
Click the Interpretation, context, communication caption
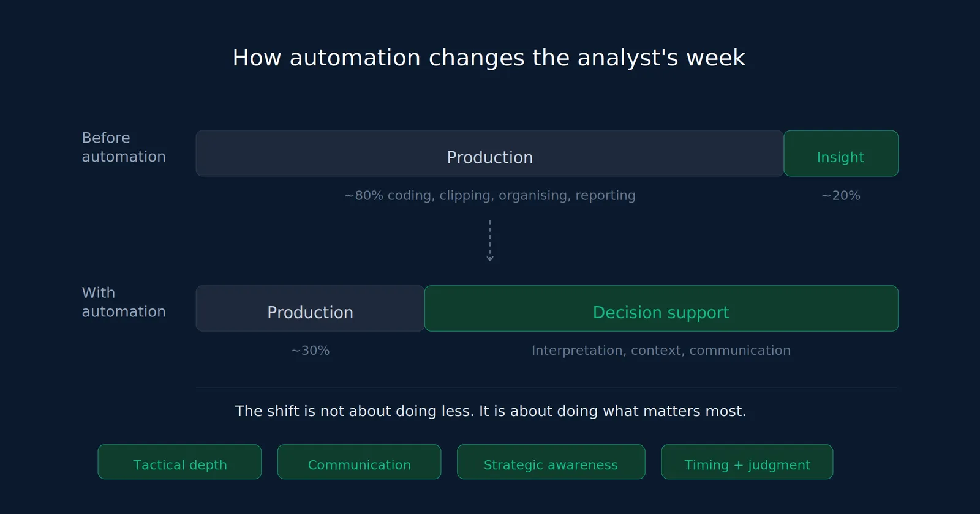tap(661, 351)
